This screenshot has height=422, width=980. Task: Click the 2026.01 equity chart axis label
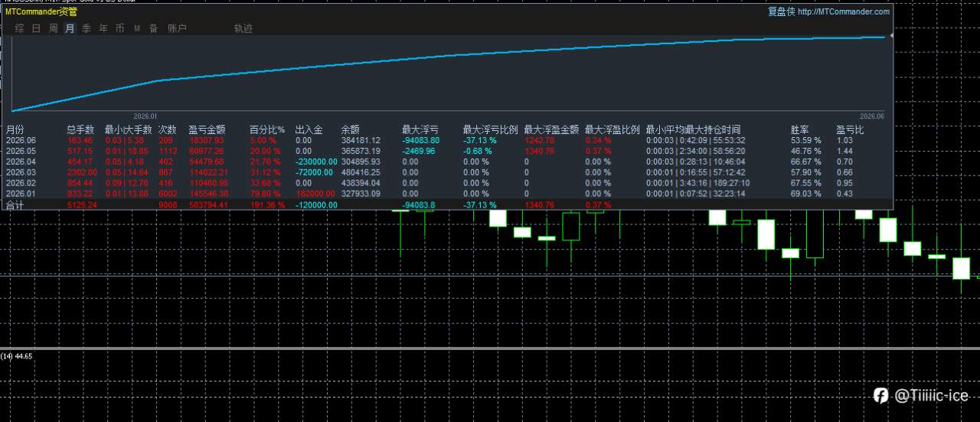pyautogui.click(x=145, y=116)
